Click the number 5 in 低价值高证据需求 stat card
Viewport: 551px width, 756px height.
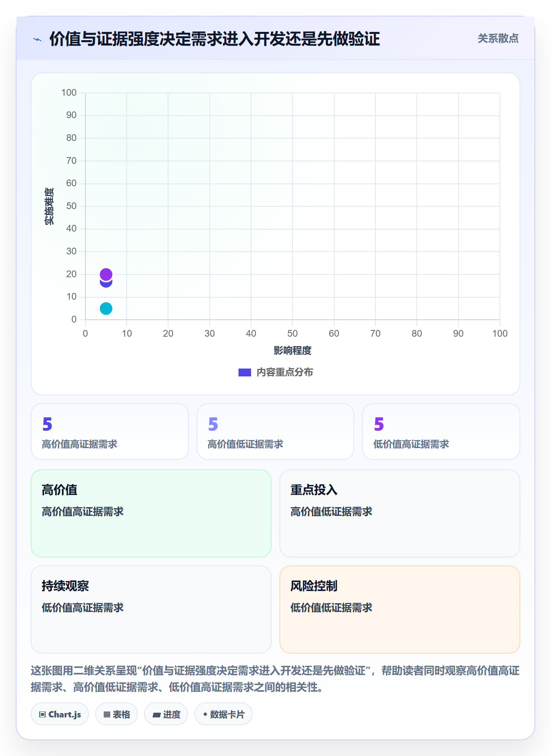click(x=379, y=424)
